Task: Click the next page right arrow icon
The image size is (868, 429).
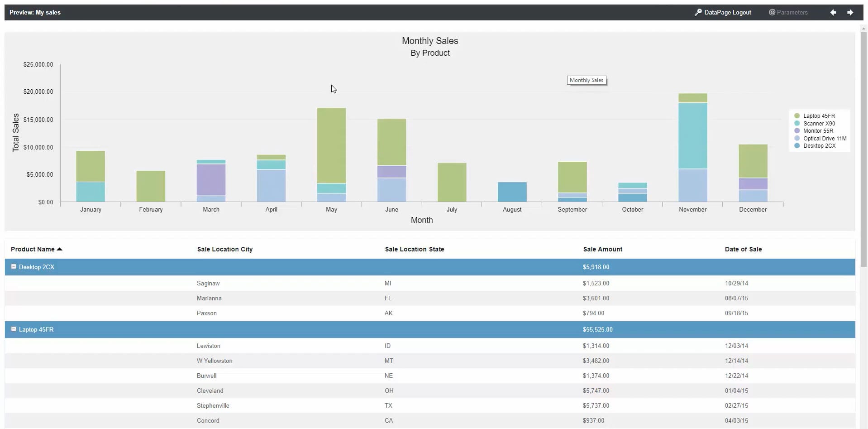Action: point(850,13)
